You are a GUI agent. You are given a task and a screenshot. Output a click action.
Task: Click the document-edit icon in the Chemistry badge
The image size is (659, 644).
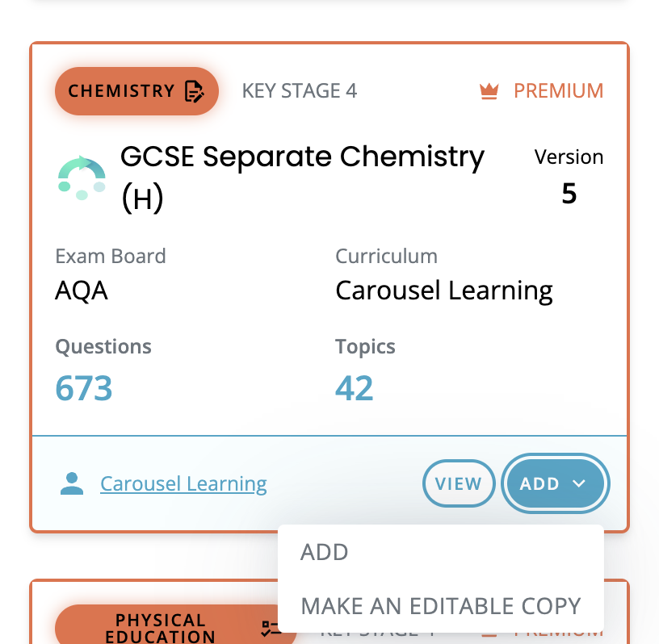(x=194, y=91)
